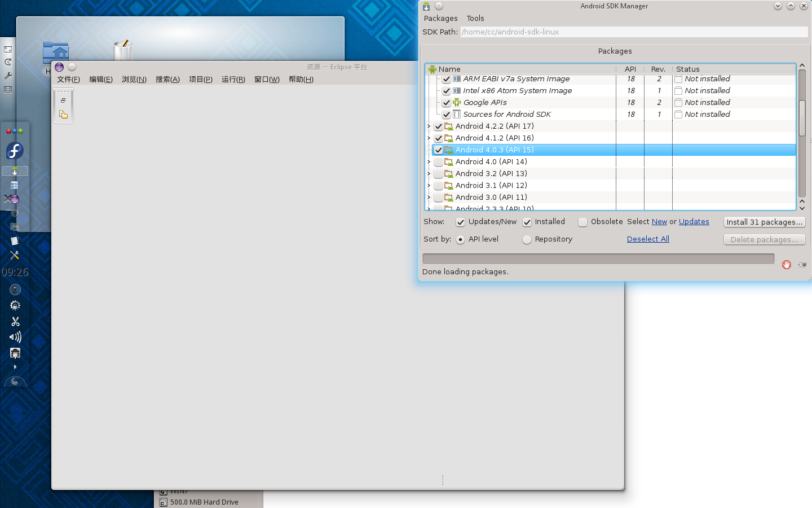Click Install 31 packages button

pos(764,222)
